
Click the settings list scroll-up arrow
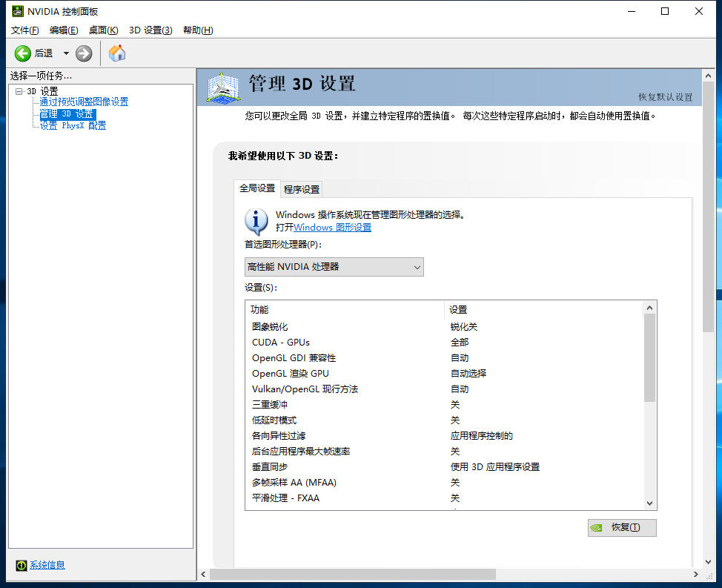pyautogui.click(x=649, y=308)
